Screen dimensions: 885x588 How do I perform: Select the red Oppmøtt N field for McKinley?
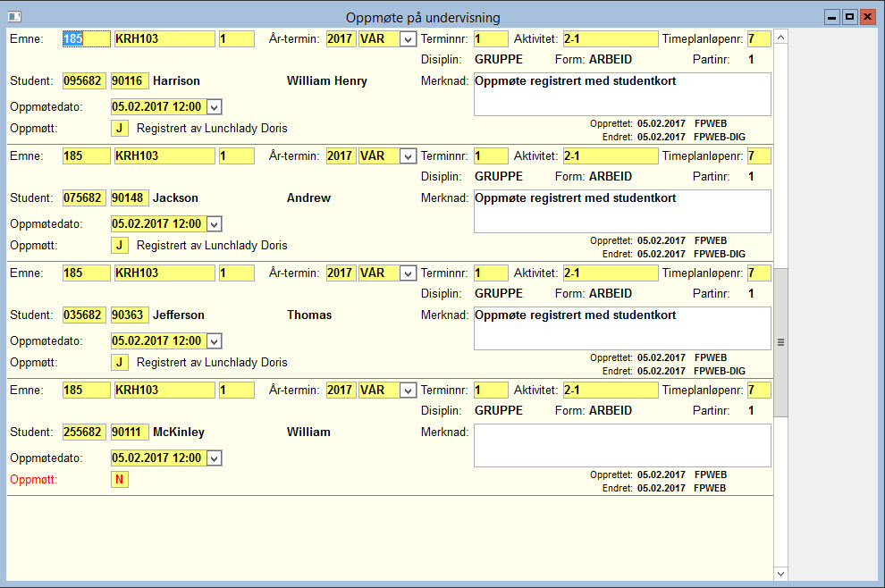coord(120,480)
